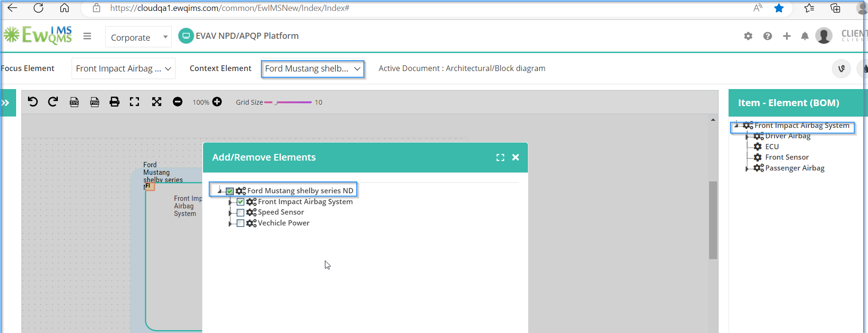Click the expand arrows fullscreen toolbar icon

tap(157, 102)
